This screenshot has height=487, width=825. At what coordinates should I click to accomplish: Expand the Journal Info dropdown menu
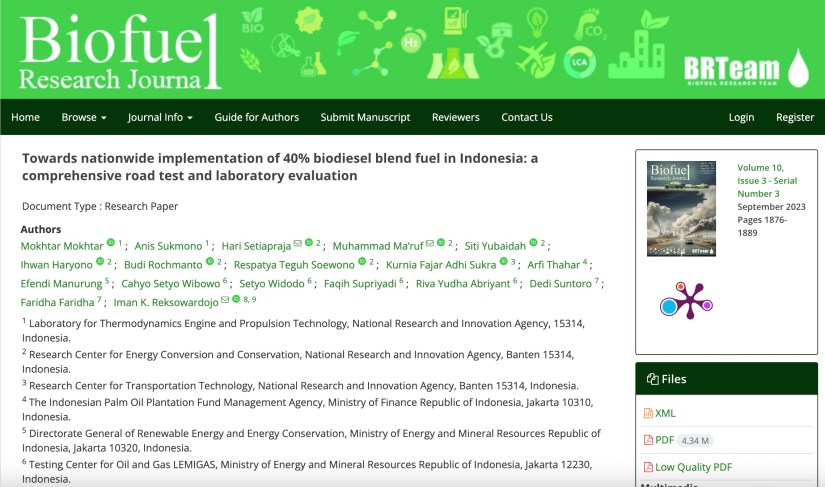(160, 117)
